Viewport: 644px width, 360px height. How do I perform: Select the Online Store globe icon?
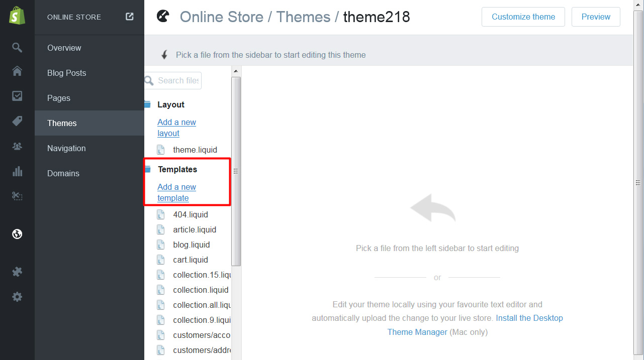click(17, 234)
